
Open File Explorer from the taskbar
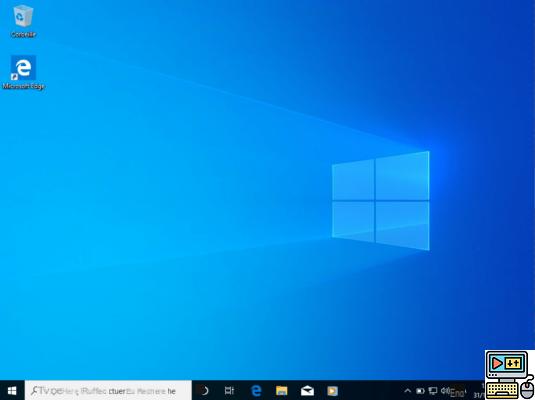(281, 390)
